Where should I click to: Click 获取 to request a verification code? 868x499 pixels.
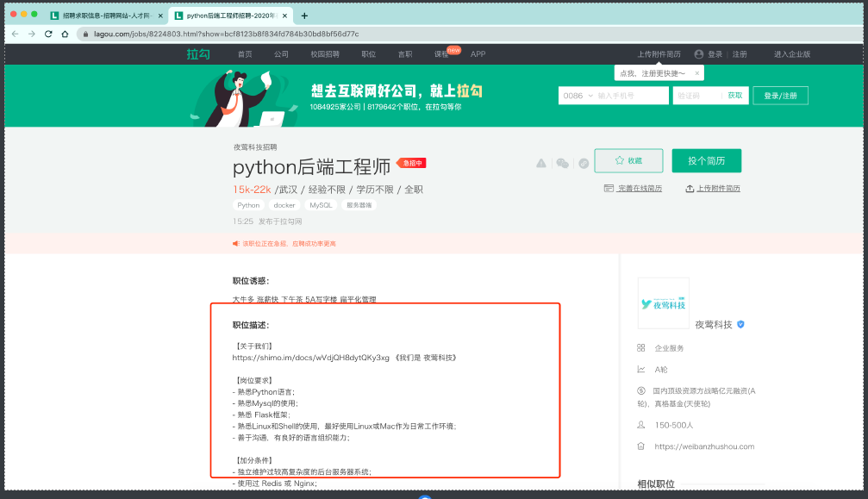click(735, 95)
